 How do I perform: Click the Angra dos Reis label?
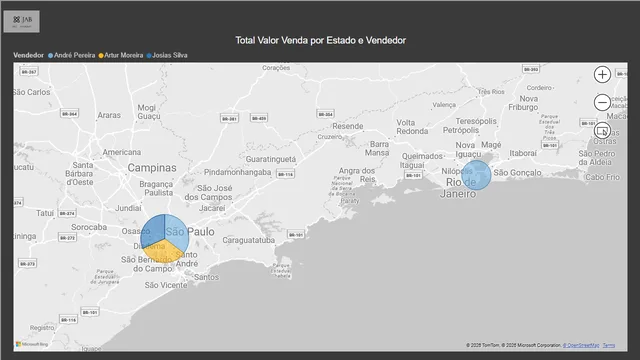[x=357, y=175]
